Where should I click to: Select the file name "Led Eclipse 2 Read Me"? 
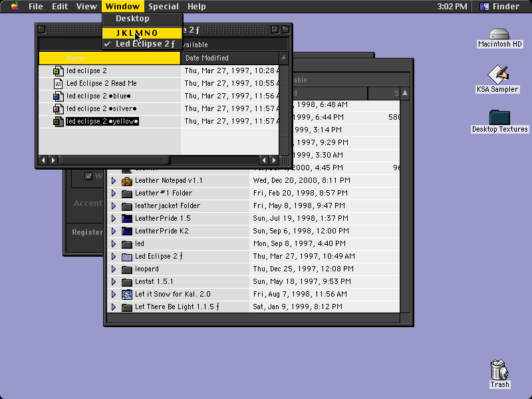coord(102,84)
